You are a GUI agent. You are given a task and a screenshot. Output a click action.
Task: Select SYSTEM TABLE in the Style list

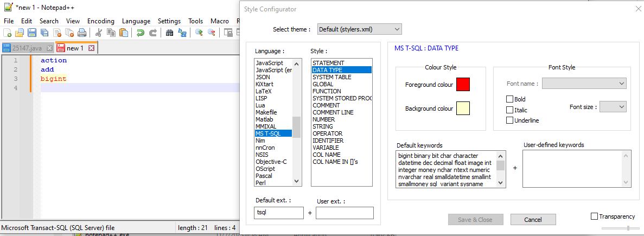(x=341, y=76)
